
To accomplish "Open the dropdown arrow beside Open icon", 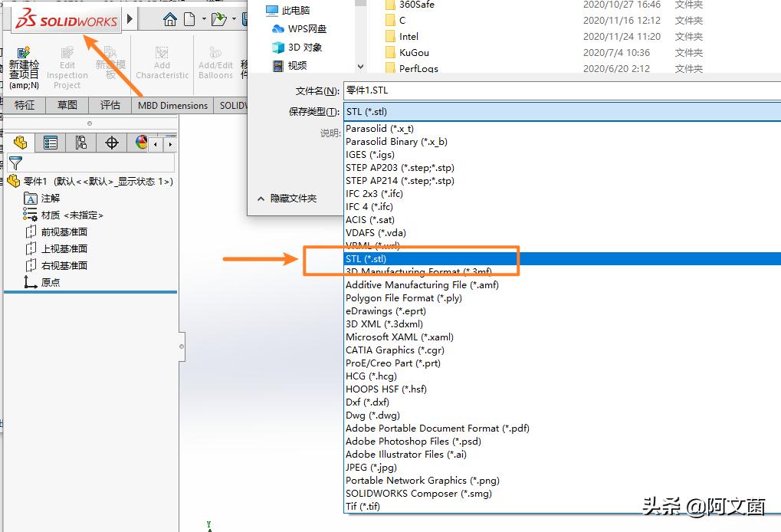I will coord(234,19).
